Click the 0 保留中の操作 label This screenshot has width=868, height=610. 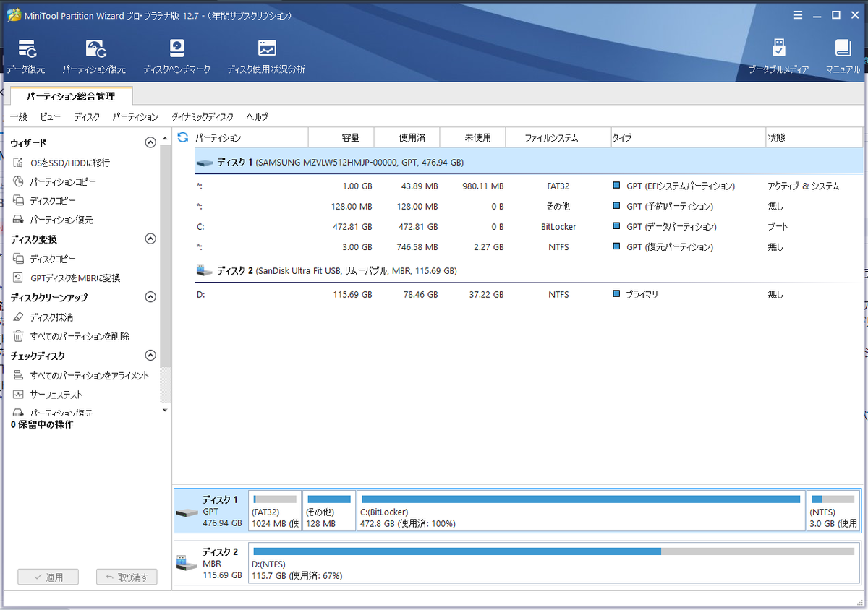[42, 425]
